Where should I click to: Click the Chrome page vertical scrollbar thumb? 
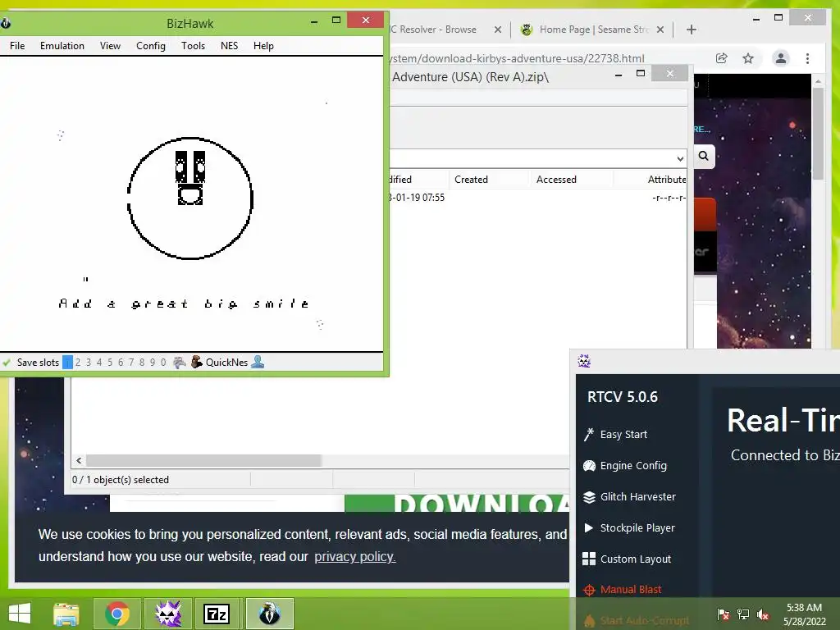click(x=818, y=133)
